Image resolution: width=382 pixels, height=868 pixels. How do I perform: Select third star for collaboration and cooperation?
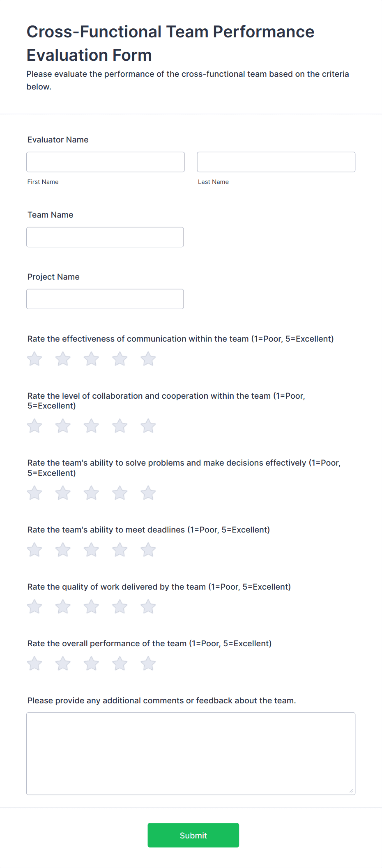pyautogui.click(x=91, y=426)
